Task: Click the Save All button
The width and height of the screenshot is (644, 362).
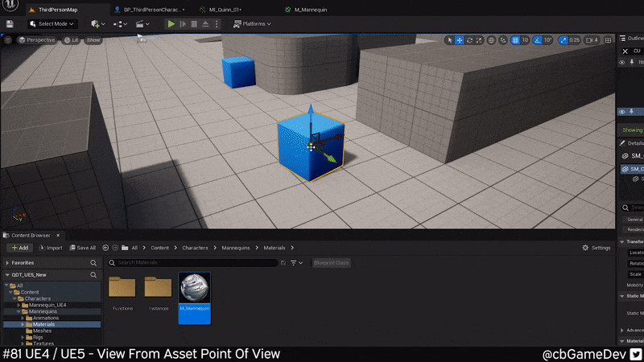Action: pyautogui.click(x=83, y=248)
